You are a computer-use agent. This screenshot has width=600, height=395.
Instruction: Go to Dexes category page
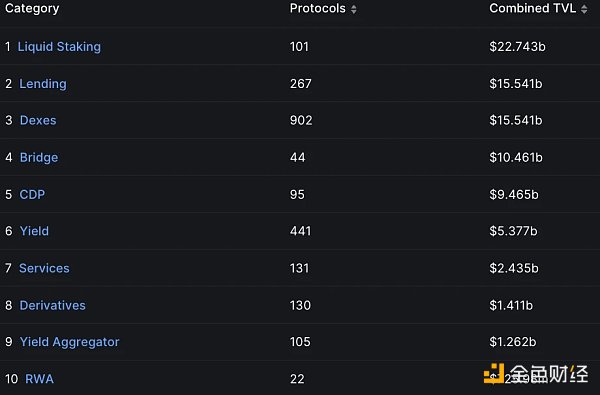[x=38, y=121]
